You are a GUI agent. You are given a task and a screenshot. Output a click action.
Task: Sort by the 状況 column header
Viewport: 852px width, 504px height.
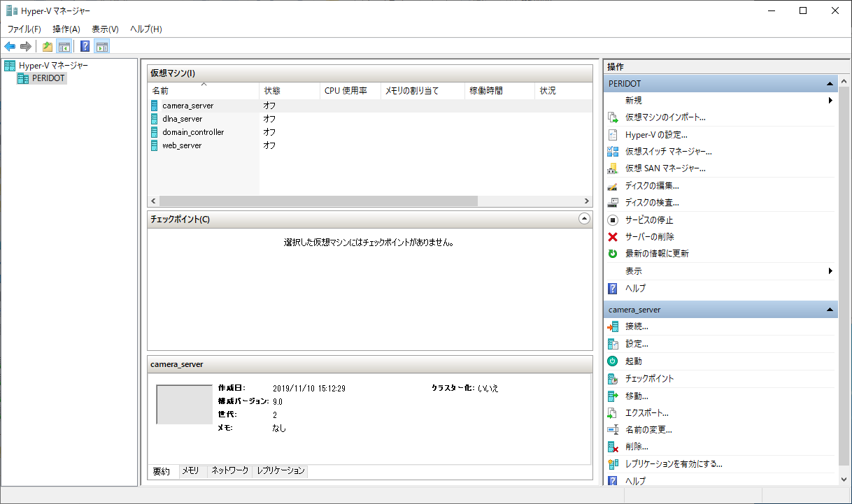tap(563, 91)
